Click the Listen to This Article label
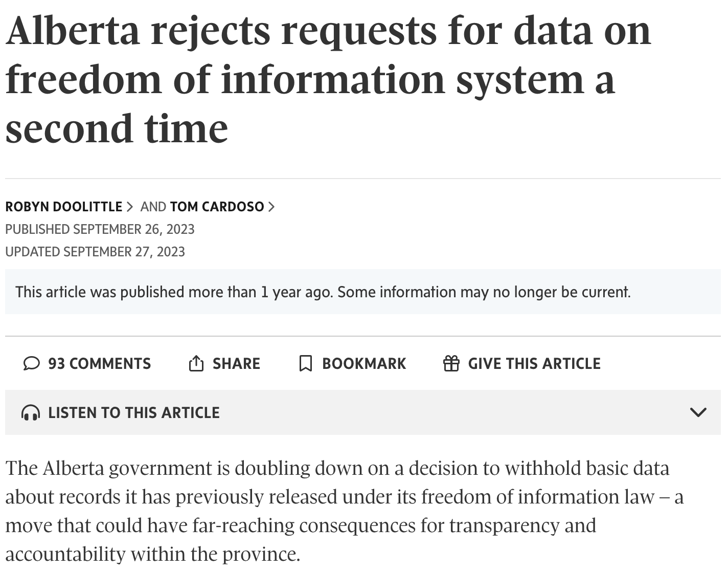Image resolution: width=728 pixels, height=571 pixels. click(x=134, y=412)
